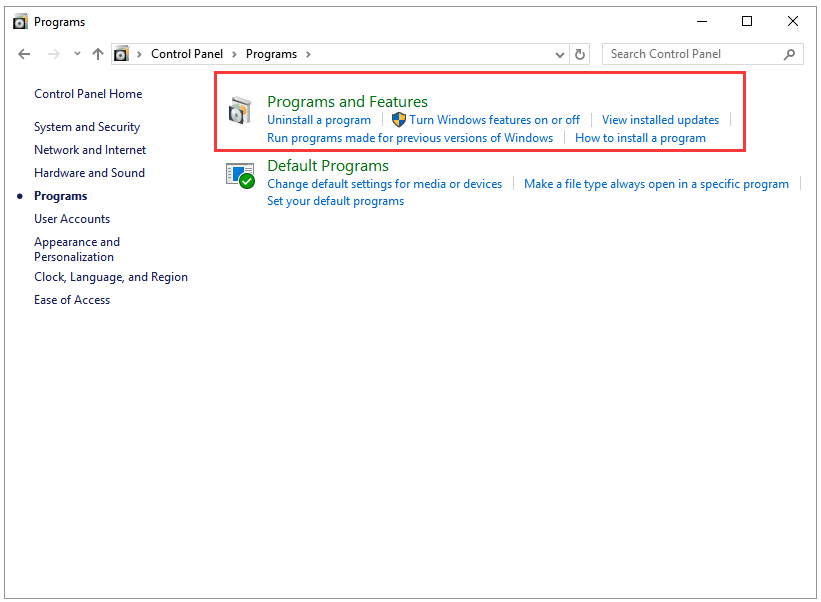Open the Programs and Features heading

pos(347,102)
